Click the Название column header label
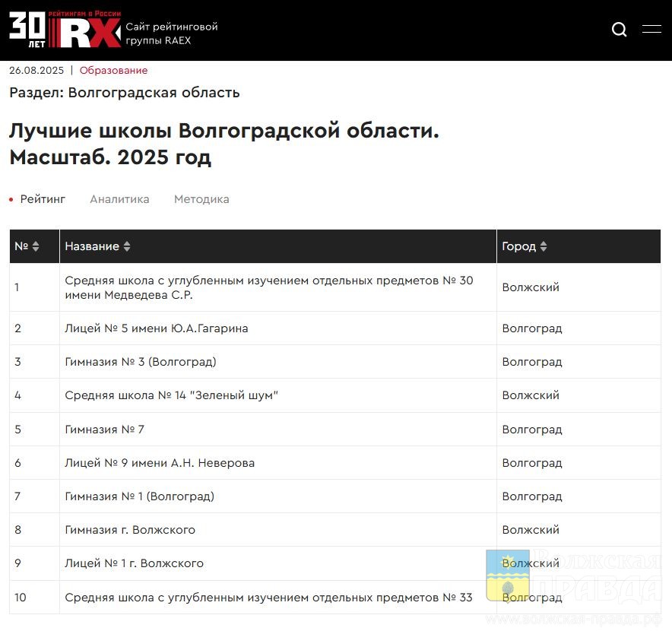Image resolution: width=672 pixels, height=631 pixels. point(92,246)
